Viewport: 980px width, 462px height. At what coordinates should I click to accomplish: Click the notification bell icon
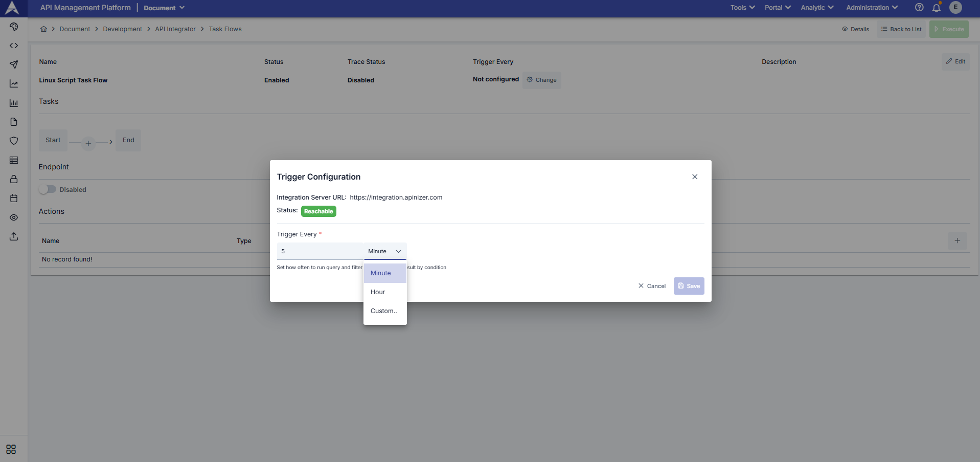937,8
